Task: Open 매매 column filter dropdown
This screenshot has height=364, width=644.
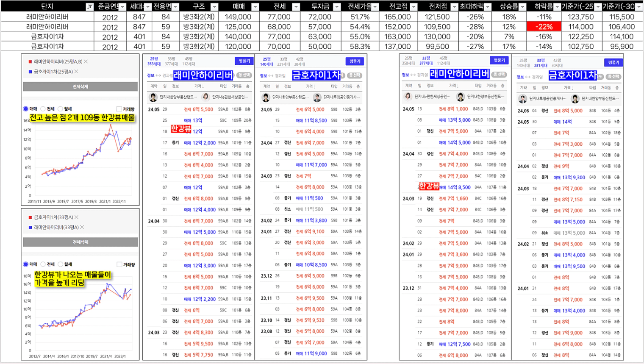Action: click(x=255, y=7)
